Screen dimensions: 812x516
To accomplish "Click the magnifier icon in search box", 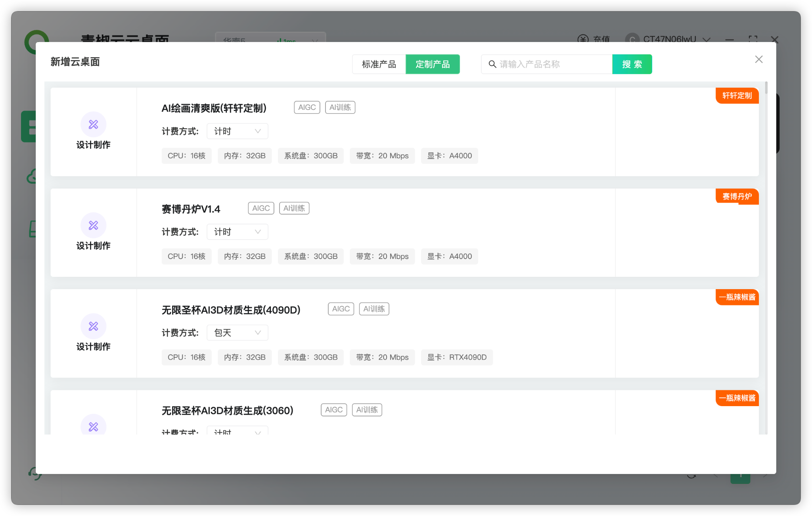I will (492, 64).
